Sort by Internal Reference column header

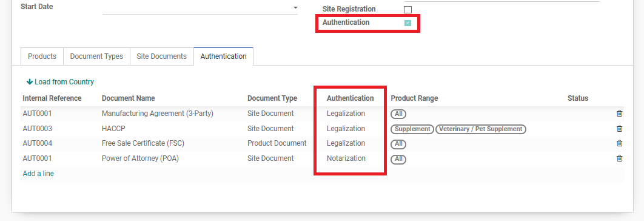(x=52, y=98)
